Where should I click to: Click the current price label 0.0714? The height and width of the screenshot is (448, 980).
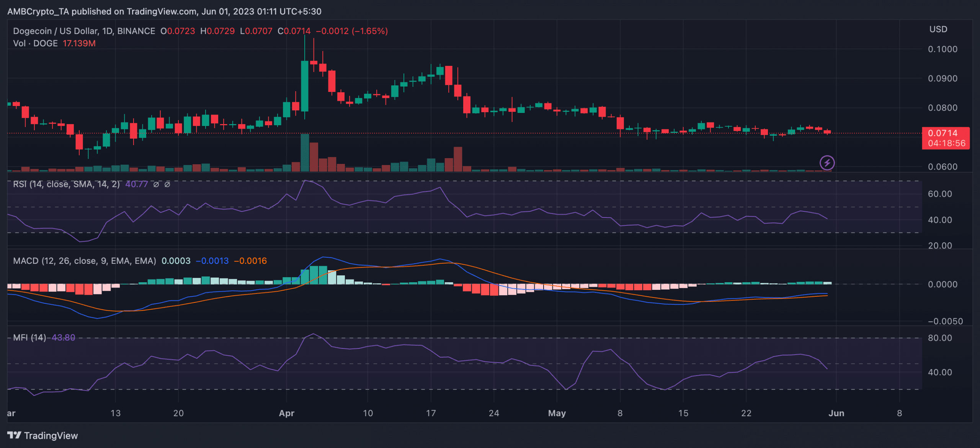point(942,133)
